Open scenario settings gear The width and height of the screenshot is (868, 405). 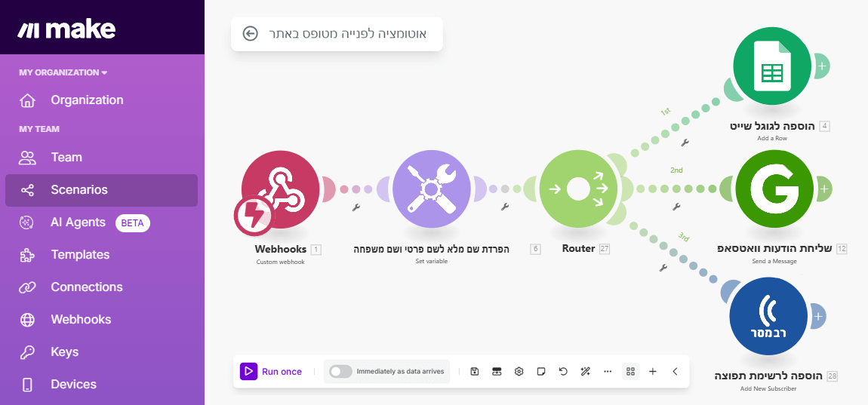(519, 372)
